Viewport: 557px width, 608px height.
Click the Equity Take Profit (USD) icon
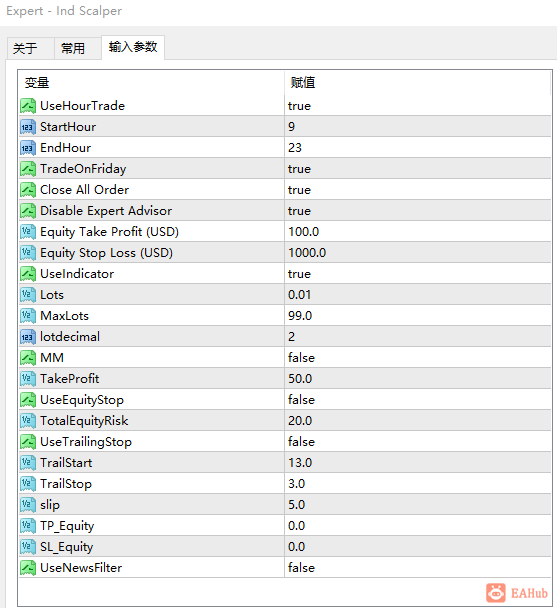tap(28, 232)
